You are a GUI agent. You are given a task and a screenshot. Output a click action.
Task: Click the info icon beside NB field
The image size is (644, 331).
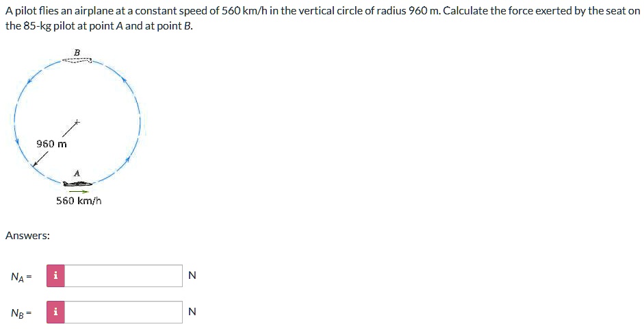(57, 312)
